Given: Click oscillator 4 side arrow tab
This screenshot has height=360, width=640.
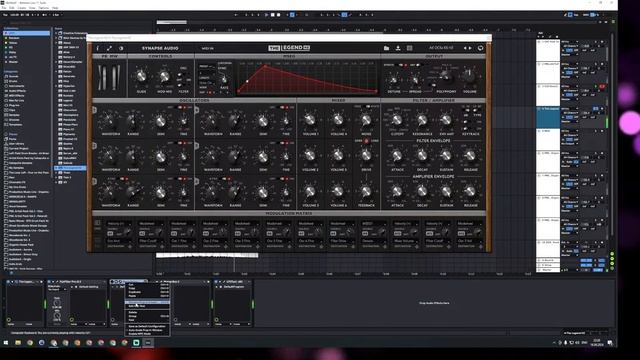Looking at the screenshot, I should 197,110.
